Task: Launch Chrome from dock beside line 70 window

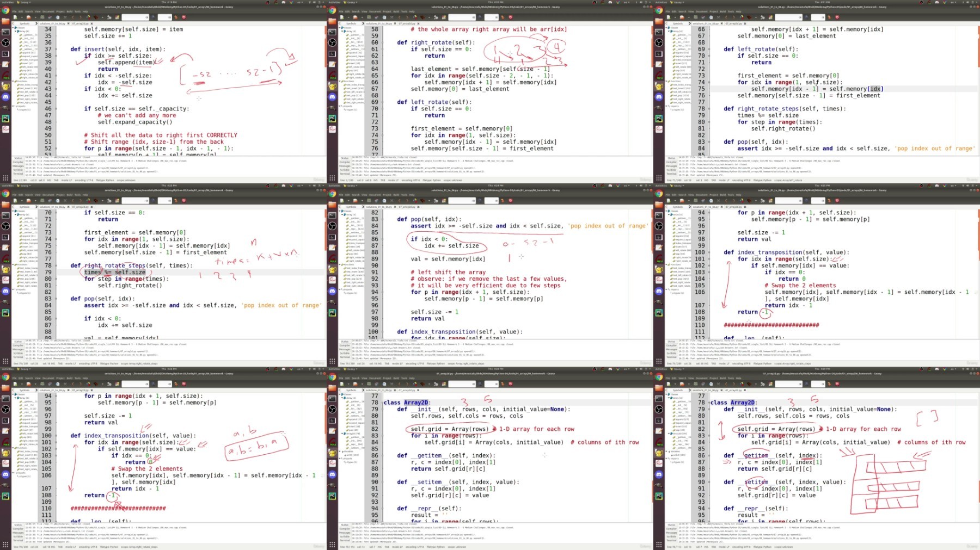Action: click(x=5, y=194)
